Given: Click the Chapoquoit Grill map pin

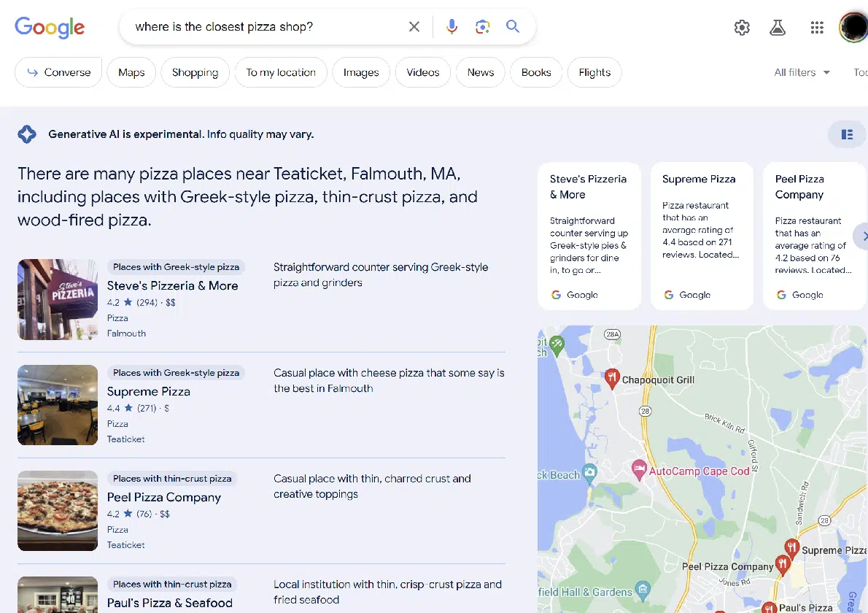Looking at the screenshot, I should click(x=612, y=377).
